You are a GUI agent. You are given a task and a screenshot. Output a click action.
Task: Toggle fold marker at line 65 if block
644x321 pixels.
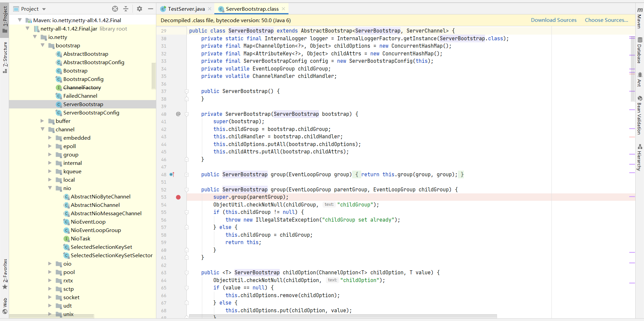[x=187, y=288]
